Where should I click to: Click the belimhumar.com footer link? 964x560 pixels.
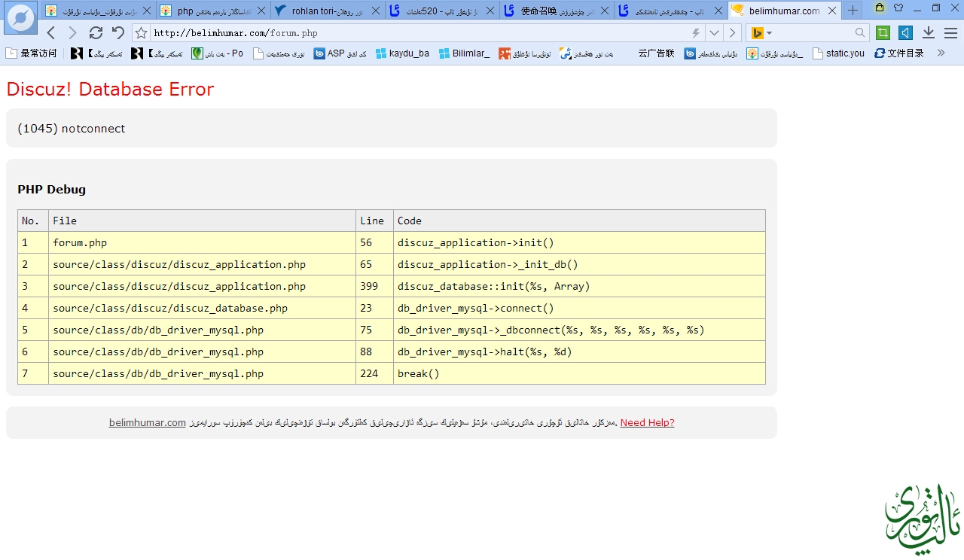[x=147, y=422]
